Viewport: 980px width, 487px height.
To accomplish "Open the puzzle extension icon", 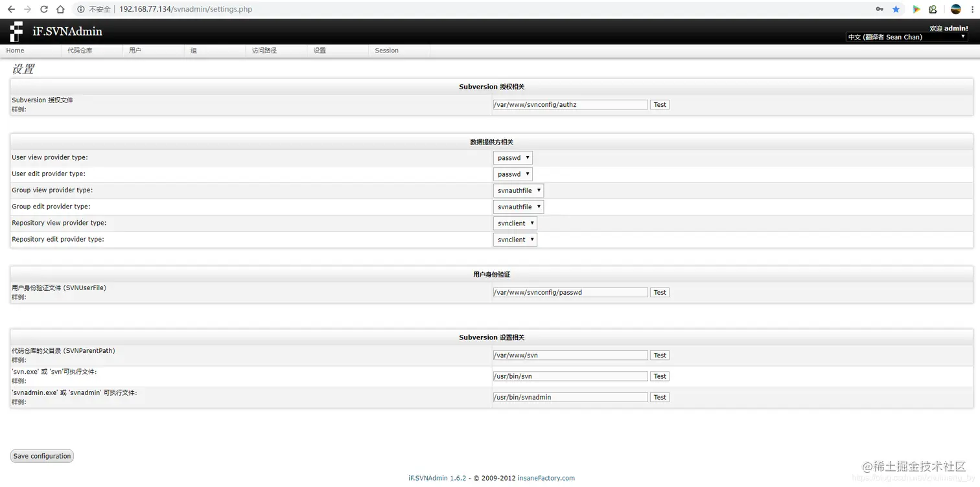I will [933, 9].
